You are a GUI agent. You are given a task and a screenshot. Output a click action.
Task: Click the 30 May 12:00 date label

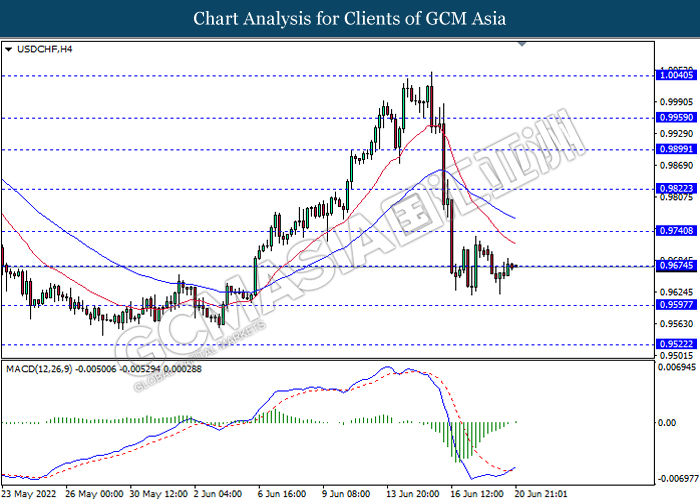158,494
